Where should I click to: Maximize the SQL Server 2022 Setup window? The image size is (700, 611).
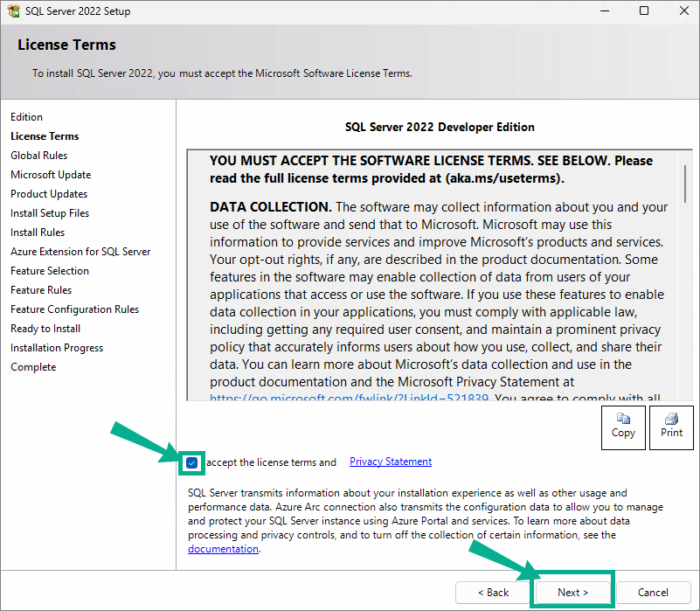644,10
